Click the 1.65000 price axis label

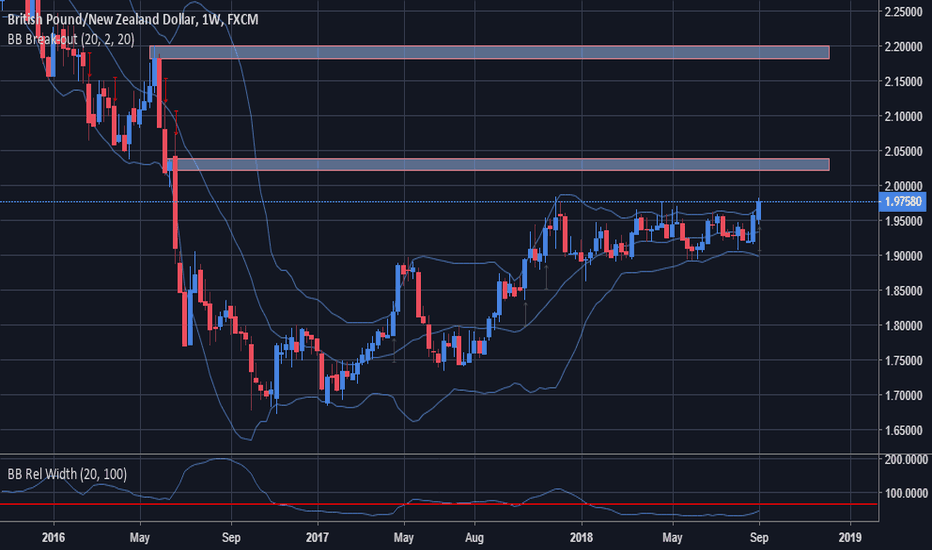pos(903,430)
